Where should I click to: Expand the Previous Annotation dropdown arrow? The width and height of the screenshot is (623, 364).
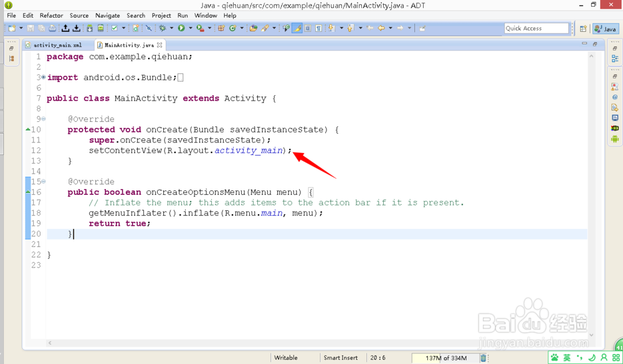360,28
